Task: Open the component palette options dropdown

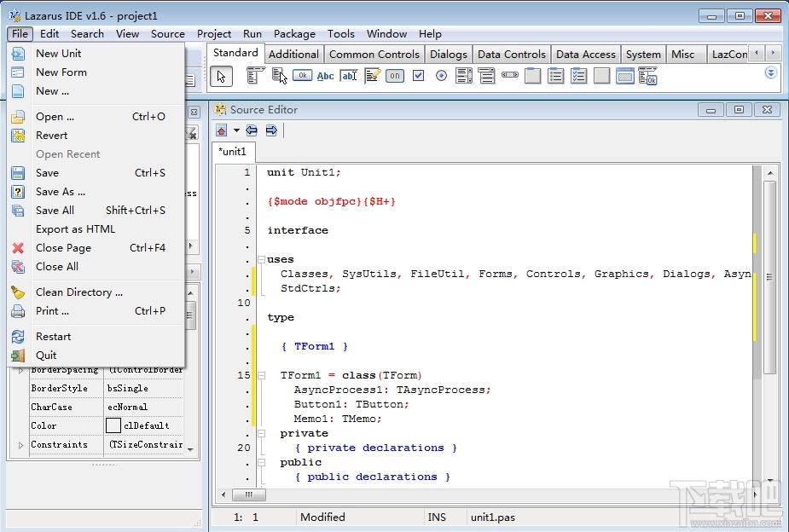Action: 771,73
